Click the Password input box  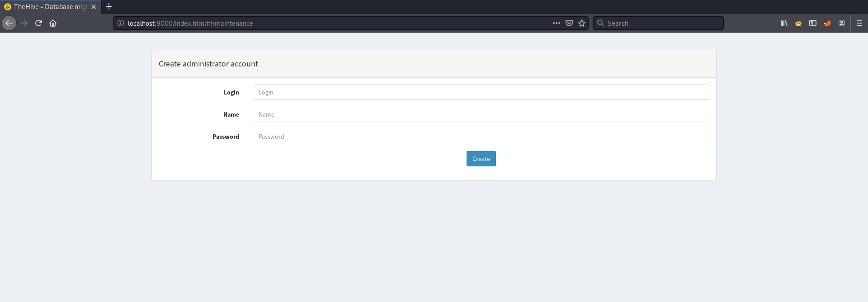tap(481, 137)
